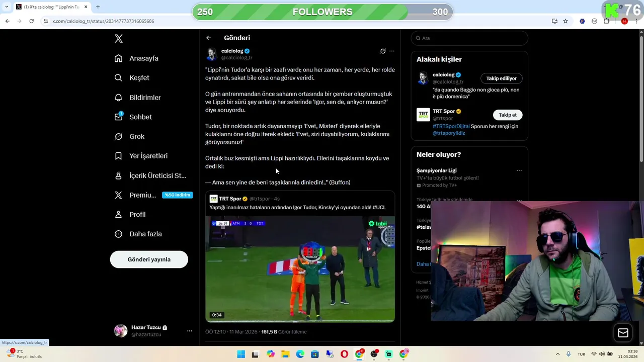Viewport: 644px width, 362px height.
Task: Click the browser Back arrow
Action: tap(7, 21)
